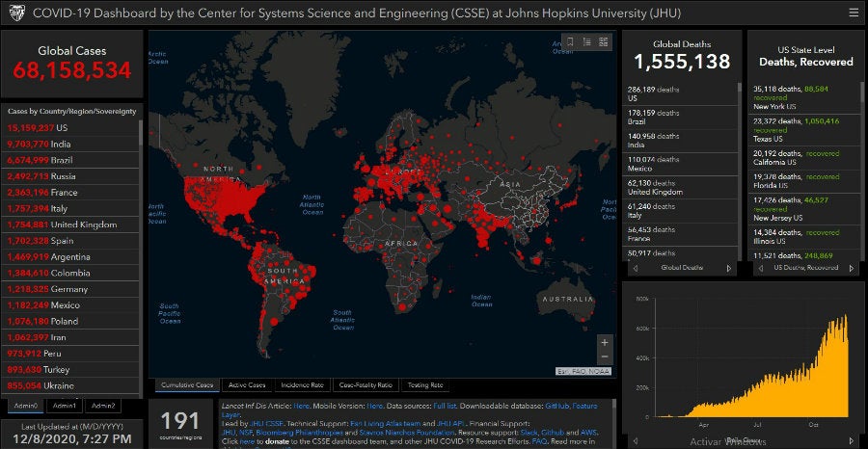Go to next panel after Global Deaths
The height and width of the screenshot is (449, 868).
click(728, 267)
